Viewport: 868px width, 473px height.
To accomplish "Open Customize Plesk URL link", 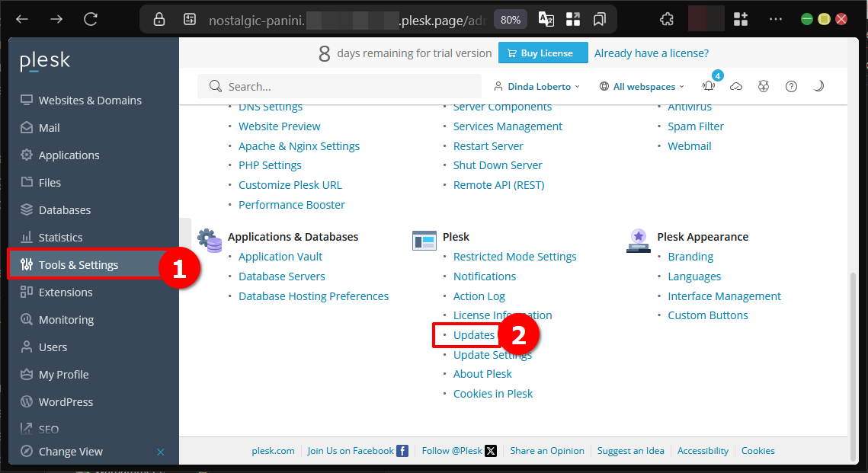I will (x=290, y=185).
